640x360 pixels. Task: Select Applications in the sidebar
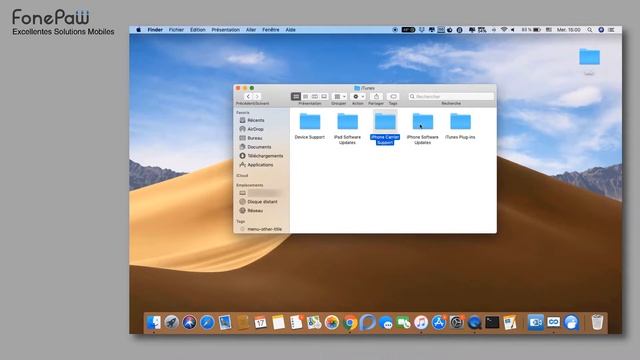(261, 165)
